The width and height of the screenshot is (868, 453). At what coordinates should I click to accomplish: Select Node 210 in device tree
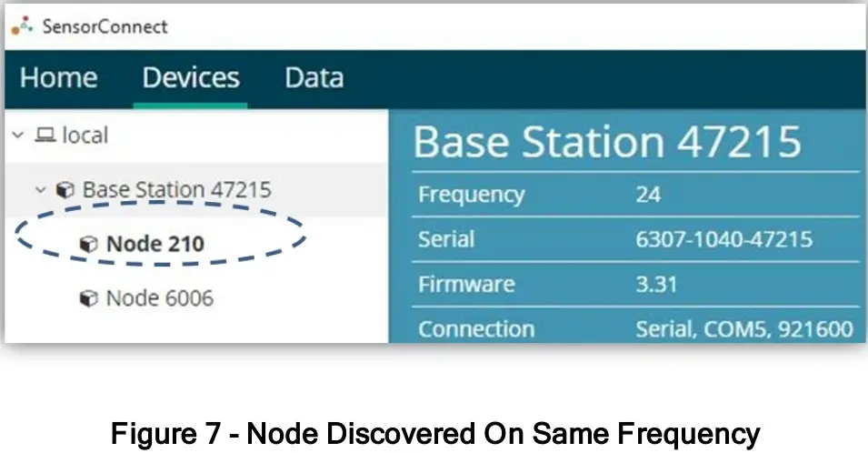point(155,244)
